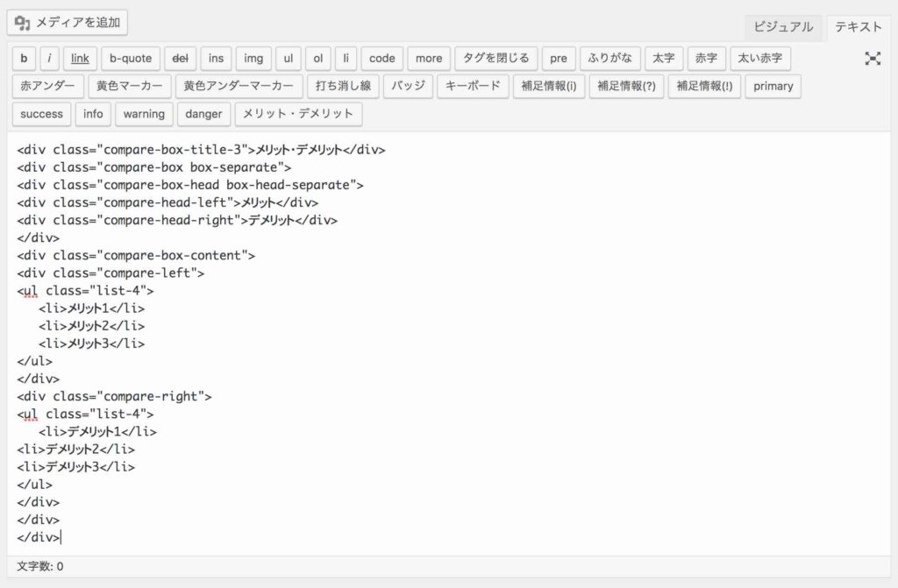898x588 pixels.
Task: Insert an image with the img button
Action: tap(253, 59)
